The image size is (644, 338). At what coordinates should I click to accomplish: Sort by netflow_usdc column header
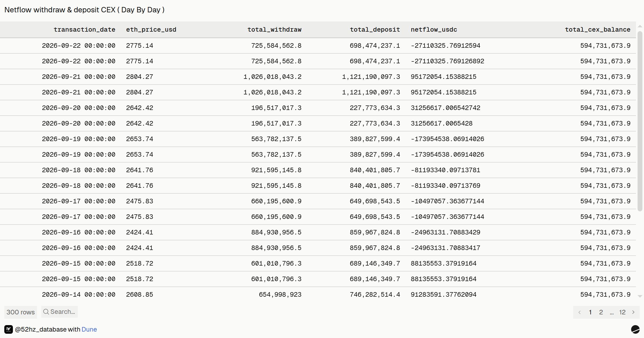coord(434,30)
